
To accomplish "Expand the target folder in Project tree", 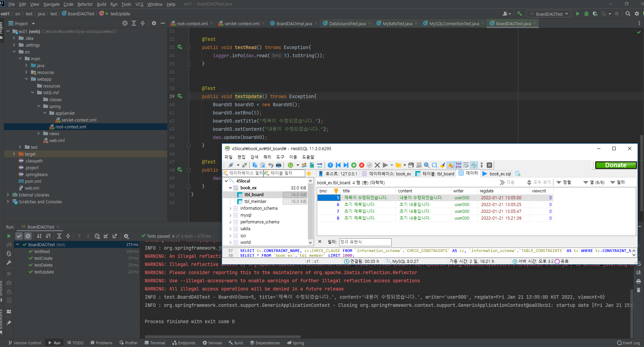I will [x=14, y=154].
